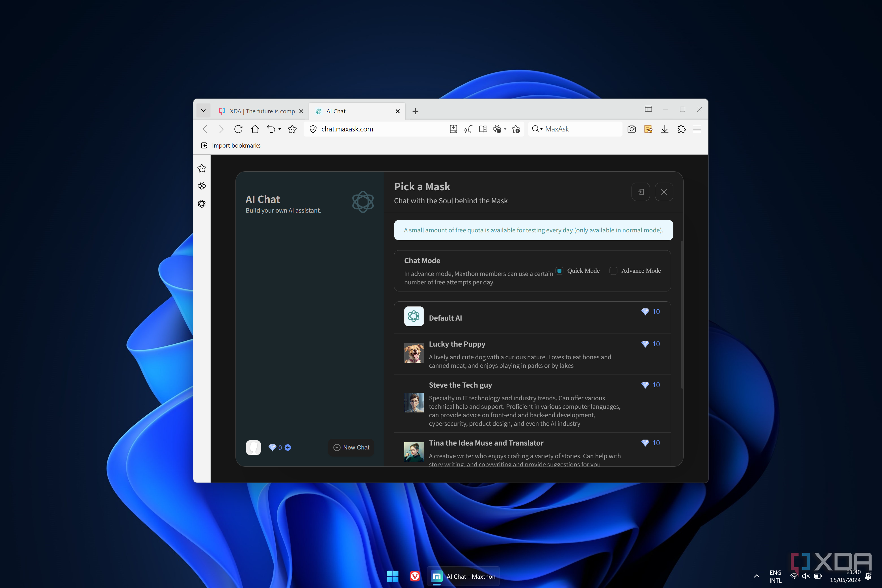Take a screenshot with the camera icon
The width and height of the screenshot is (882, 588).
pyautogui.click(x=632, y=129)
